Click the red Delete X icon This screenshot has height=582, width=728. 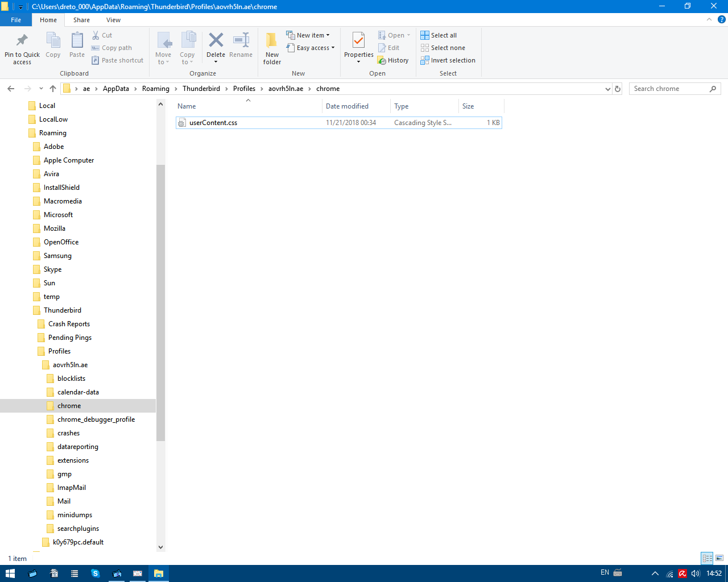click(216, 40)
